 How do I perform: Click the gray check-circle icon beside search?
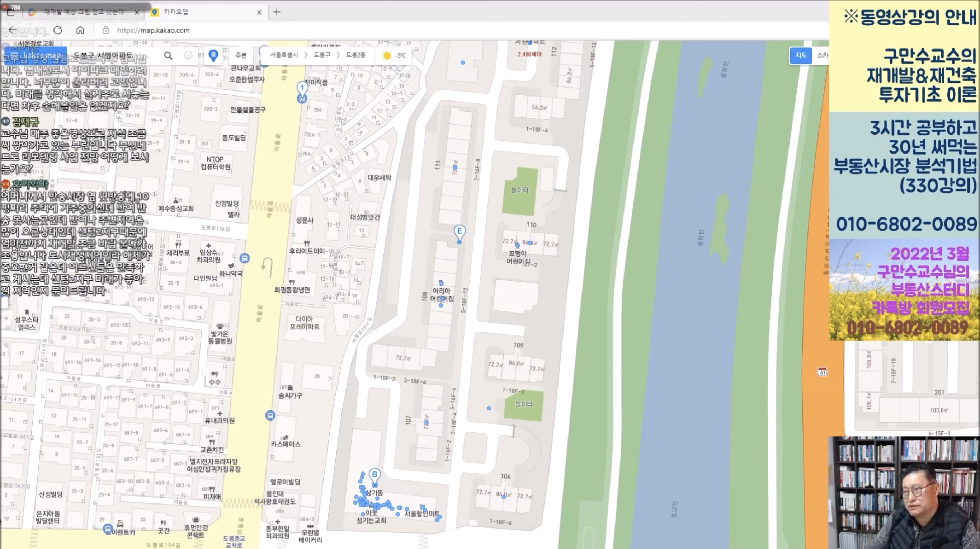pyautogui.click(x=188, y=56)
